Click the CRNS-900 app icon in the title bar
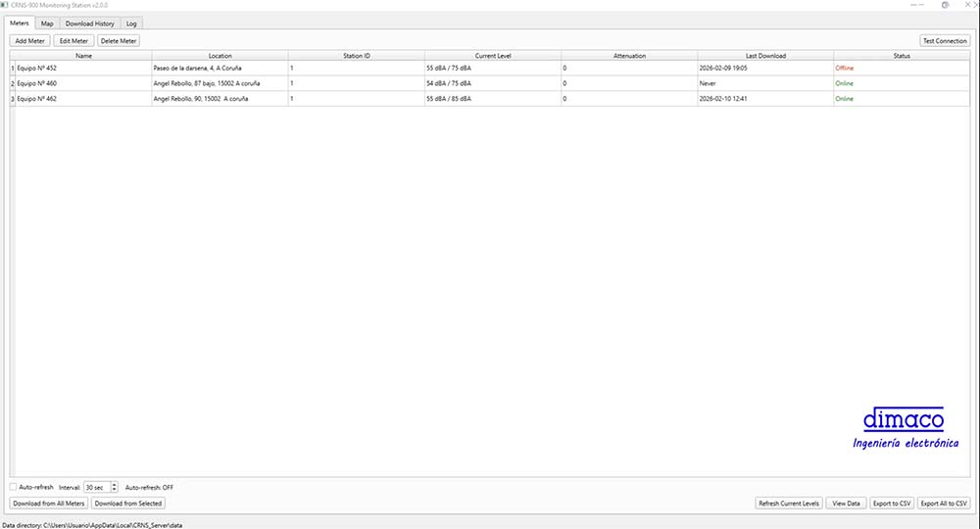This screenshot has width=980, height=529. [5, 5]
